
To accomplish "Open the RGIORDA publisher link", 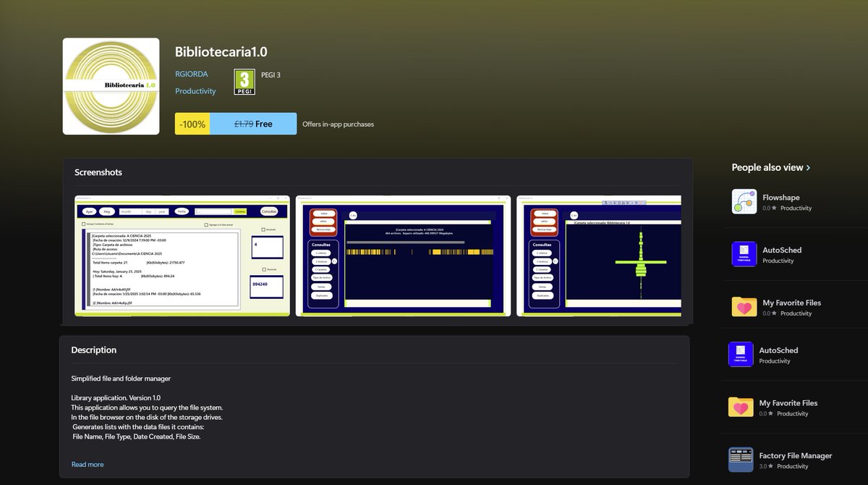I will pos(192,74).
